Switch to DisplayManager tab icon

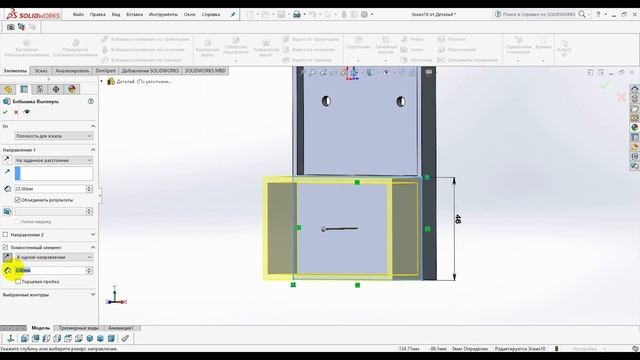72,89
